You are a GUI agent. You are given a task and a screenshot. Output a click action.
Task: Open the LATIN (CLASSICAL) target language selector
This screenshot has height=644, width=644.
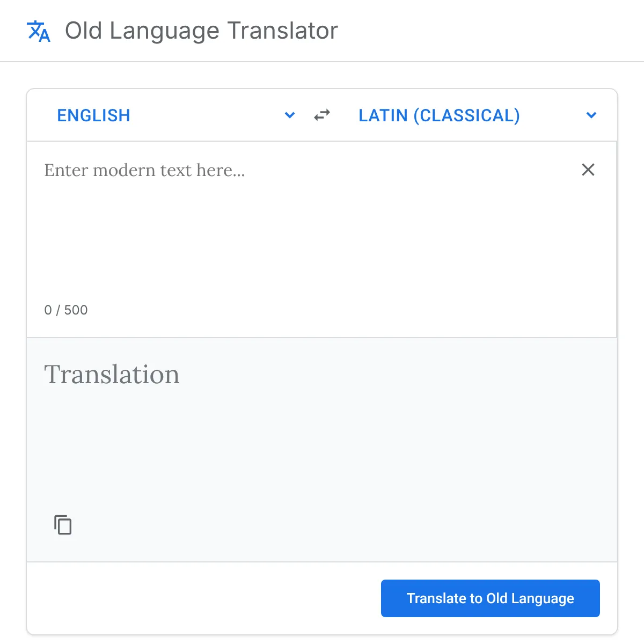[x=439, y=115]
